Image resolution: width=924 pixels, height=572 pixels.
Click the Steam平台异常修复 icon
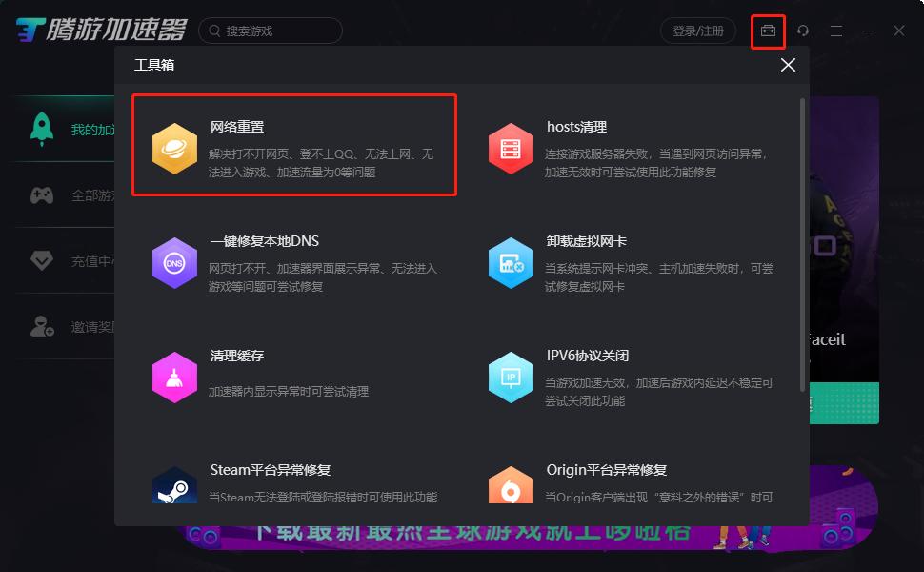(174, 486)
